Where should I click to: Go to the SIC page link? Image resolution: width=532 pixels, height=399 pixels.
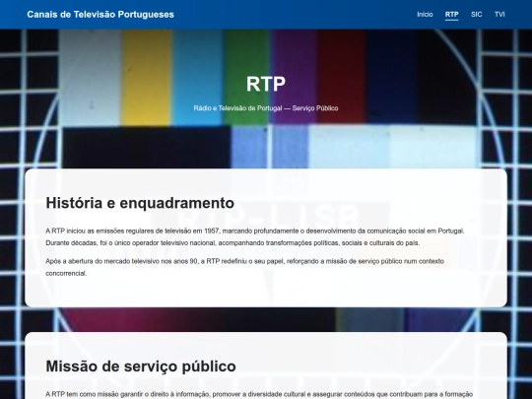tap(477, 14)
